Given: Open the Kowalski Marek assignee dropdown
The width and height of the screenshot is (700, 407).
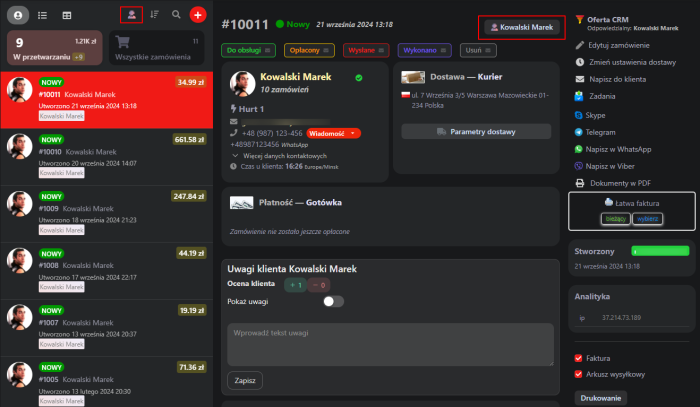Looking at the screenshot, I should pos(522,28).
